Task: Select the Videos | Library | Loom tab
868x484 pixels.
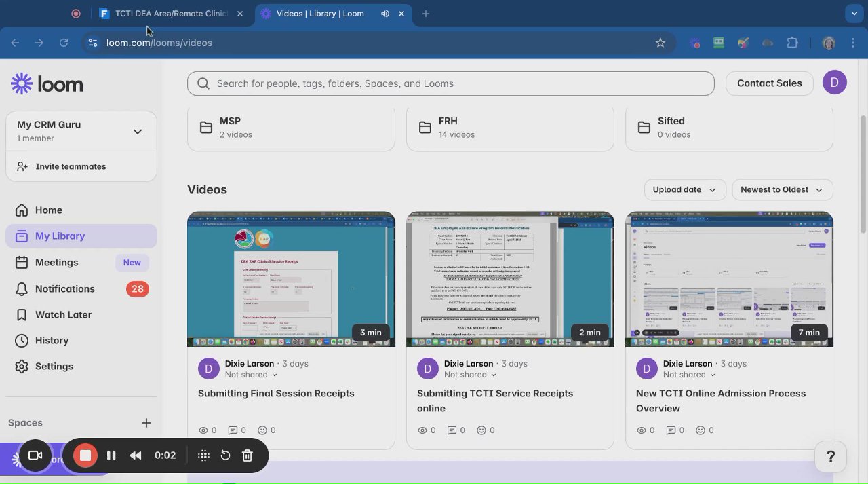Action: (332, 14)
